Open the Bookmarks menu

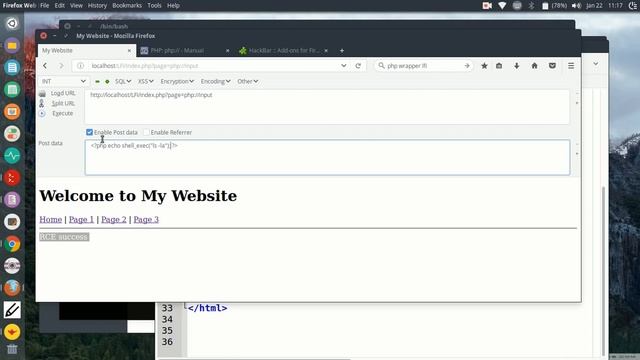[x=127, y=6]
